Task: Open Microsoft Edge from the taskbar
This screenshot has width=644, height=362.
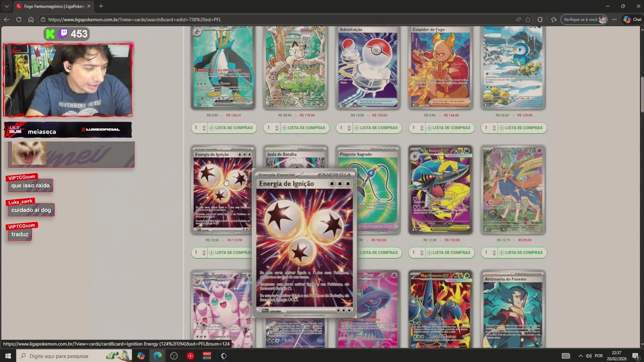Action: pos(157,356)
